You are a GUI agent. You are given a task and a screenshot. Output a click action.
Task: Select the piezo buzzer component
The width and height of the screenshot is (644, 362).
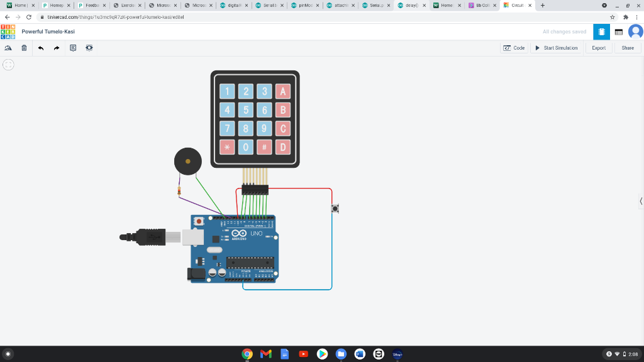(187, 162)
